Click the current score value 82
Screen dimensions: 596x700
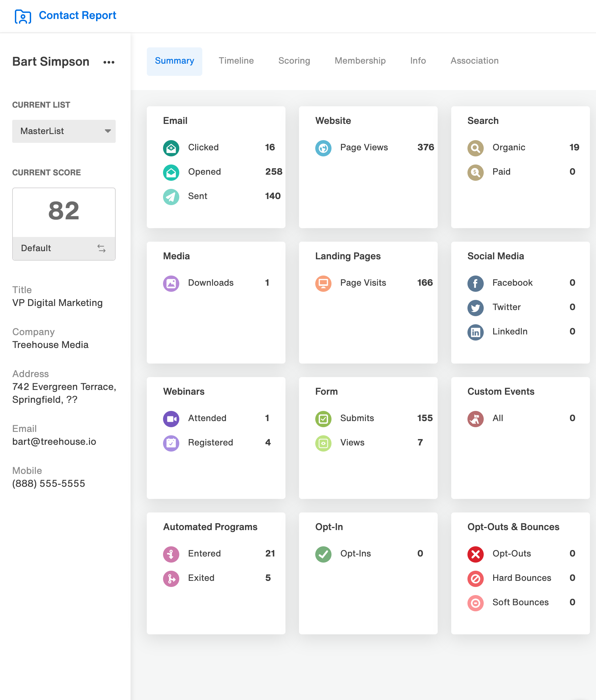pyautogui.click(x=64, y=211)
